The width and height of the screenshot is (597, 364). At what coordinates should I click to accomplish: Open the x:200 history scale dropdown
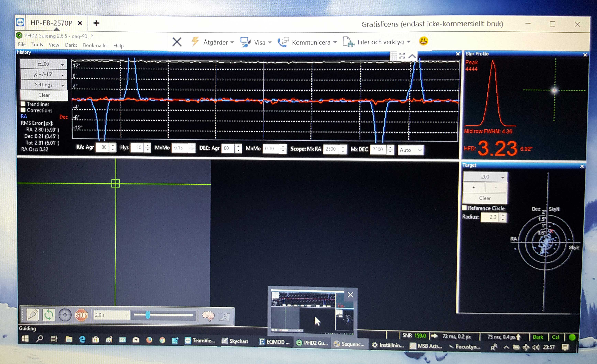(x=44, y=64)
